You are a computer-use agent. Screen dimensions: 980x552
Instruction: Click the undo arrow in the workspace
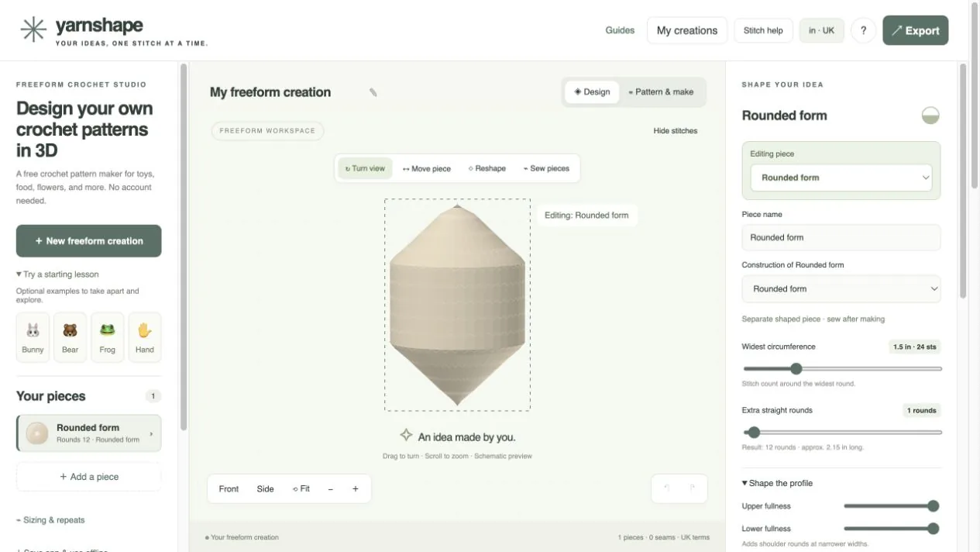point(667,488)
